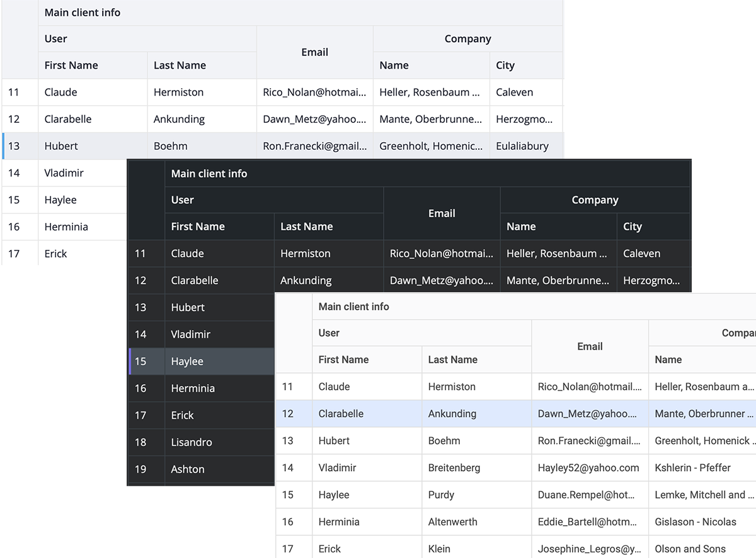Click Klein last name cell
This screenshot has width=756, height=558.
click(439, 549)
